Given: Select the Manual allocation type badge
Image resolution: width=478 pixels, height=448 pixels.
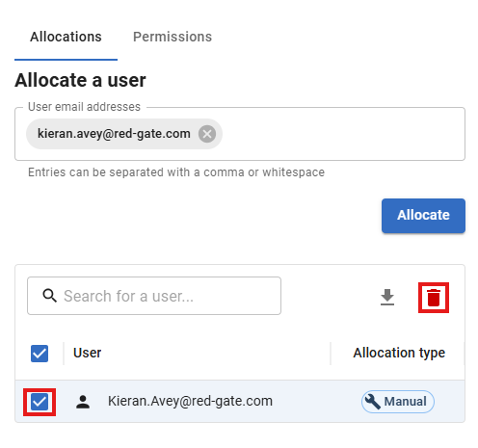Looking at the screenshot, I should tap(398, 402).
